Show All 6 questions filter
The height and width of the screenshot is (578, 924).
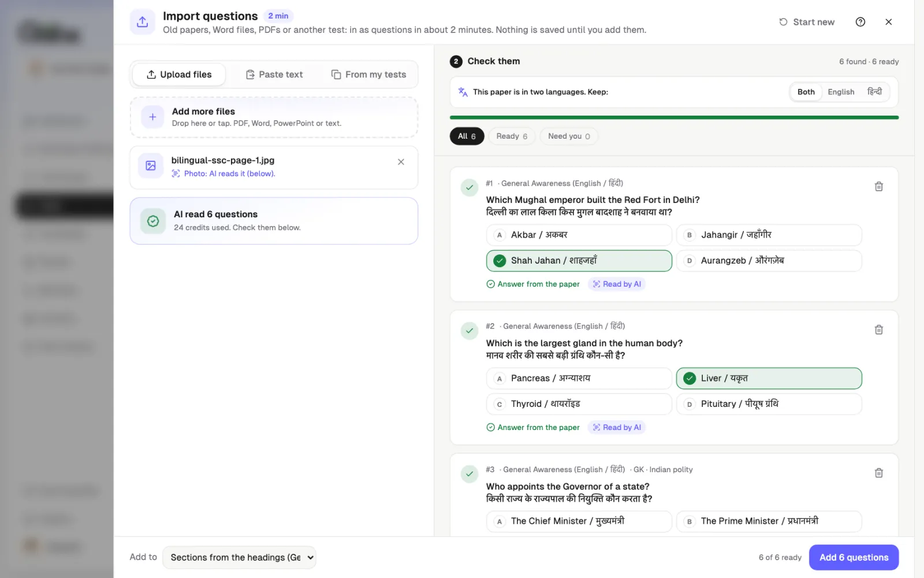[467, 136]
